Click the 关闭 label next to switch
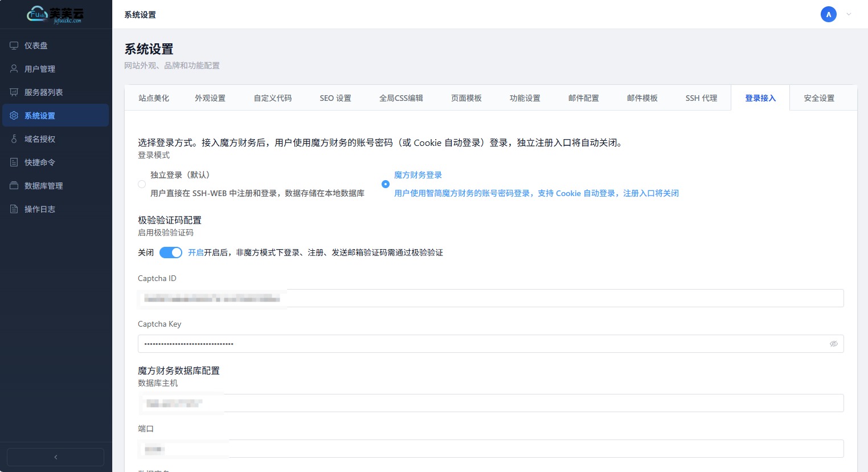The image size is (868, 472). tap(146, 253)
